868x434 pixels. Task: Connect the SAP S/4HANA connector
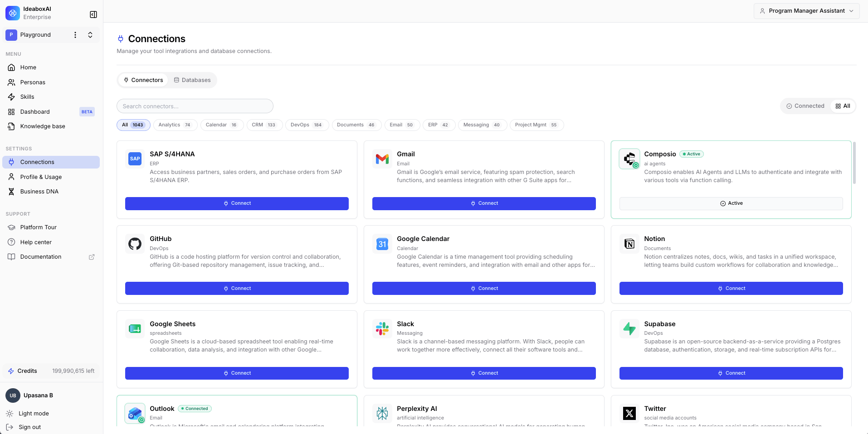point(237,203)
